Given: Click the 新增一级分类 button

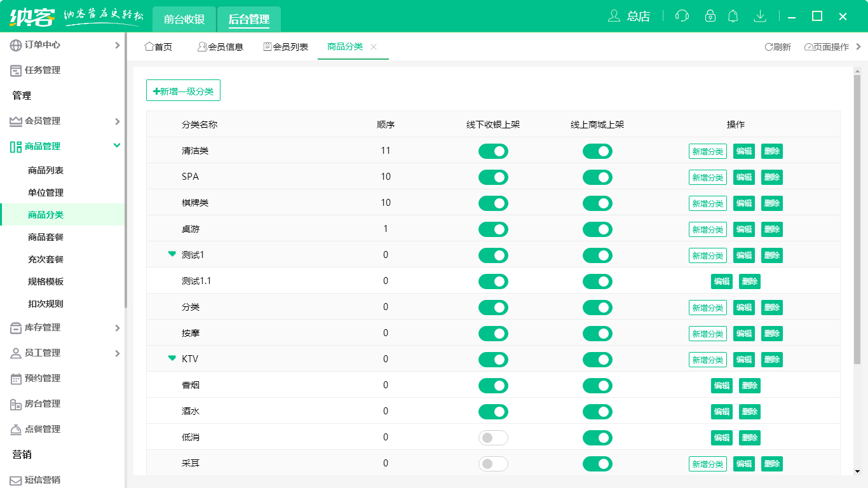Looking at the screenshot, I should point(183,91).
